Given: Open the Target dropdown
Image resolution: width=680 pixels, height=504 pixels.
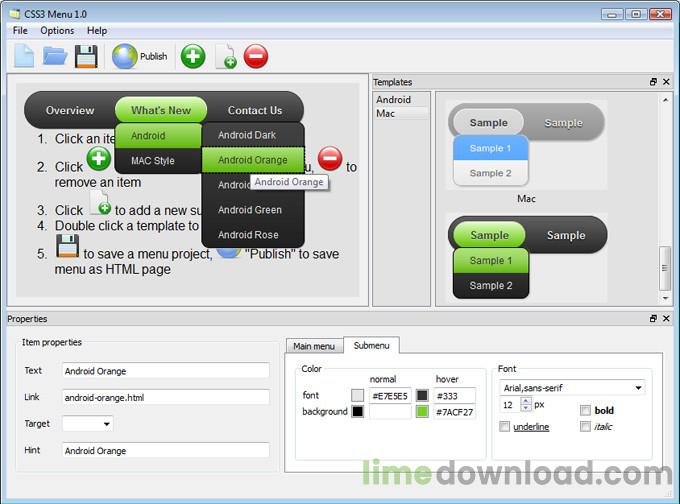Looking at the screenshot, I should pyautogui.click(x=88, y=424).
